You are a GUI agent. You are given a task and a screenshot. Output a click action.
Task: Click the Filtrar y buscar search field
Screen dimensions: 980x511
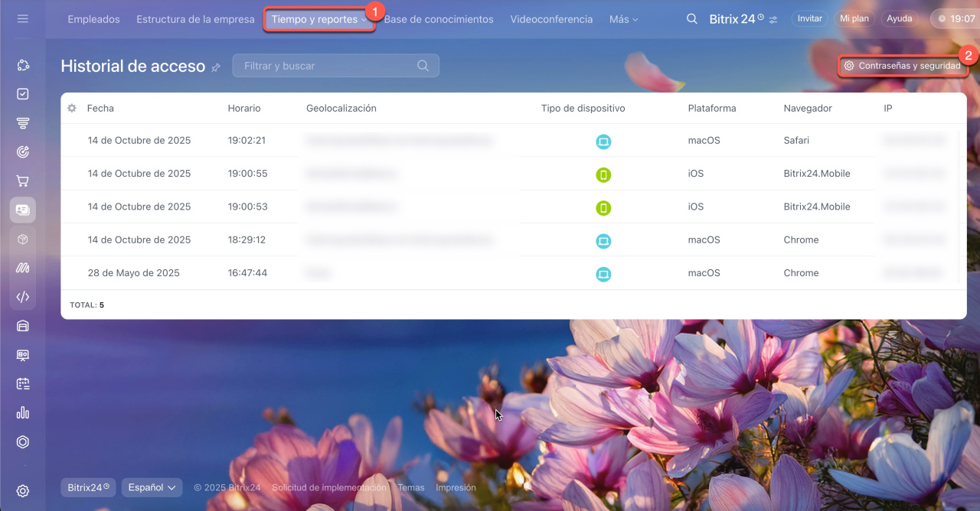(328, 66)
